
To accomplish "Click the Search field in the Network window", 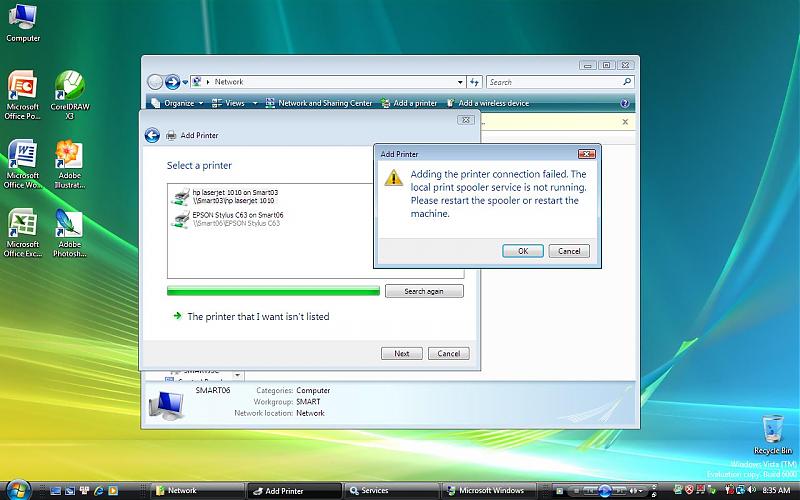I will (555, 82).
